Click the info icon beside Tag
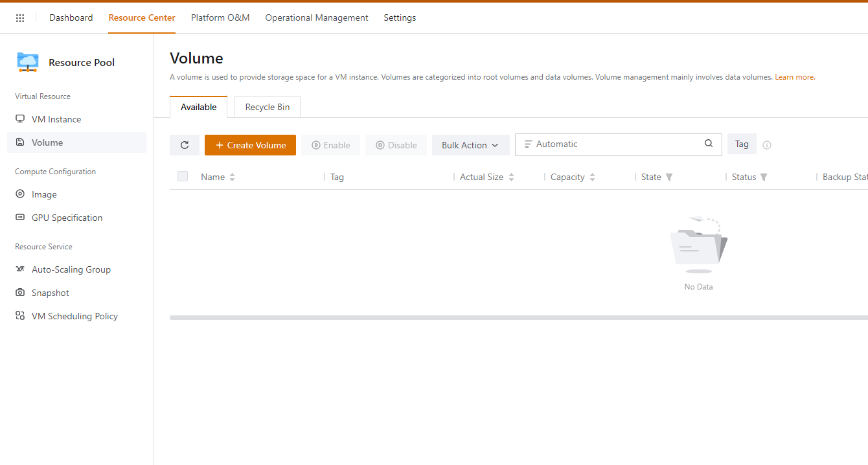This screenshot has width=868, height=465. click(767, 145)
